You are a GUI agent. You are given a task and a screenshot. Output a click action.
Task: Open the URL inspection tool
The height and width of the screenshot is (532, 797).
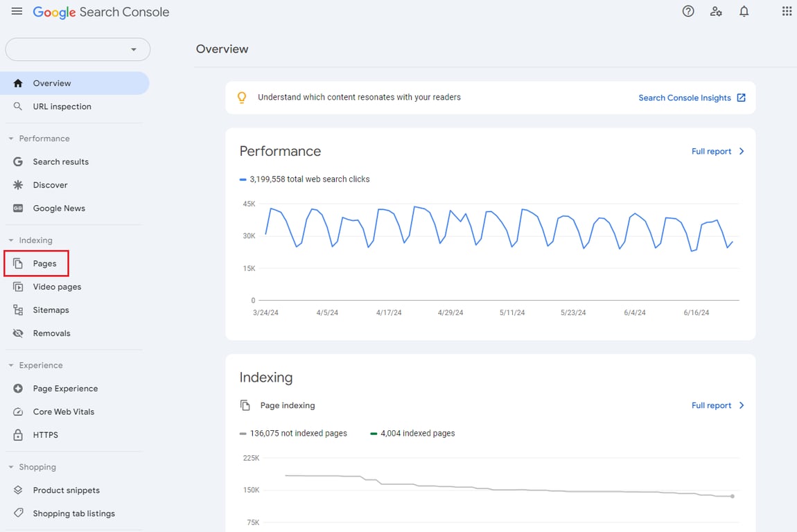coord(62,106)
